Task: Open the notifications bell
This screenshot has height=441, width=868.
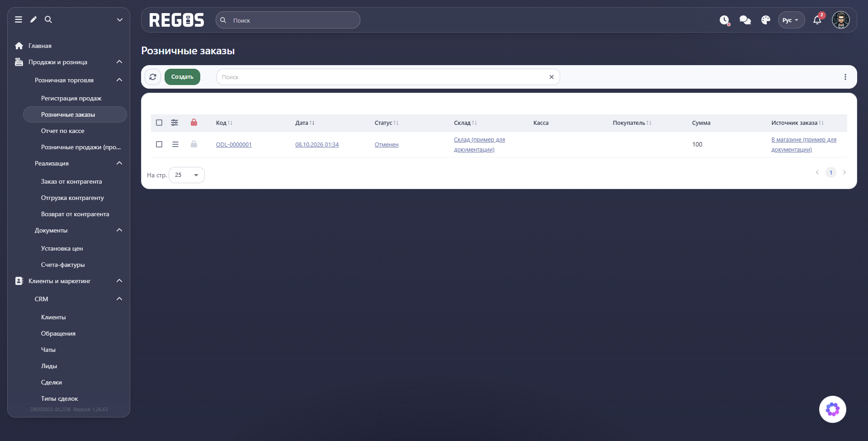Action: (x=817, y=20)
